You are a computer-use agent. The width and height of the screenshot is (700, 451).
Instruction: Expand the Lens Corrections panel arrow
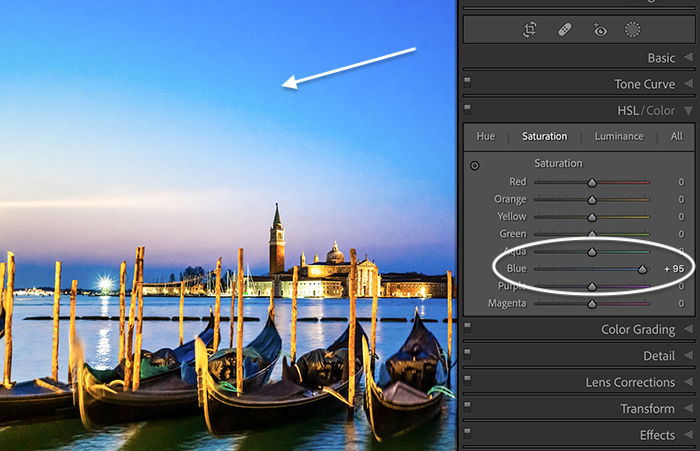(688, 382)
